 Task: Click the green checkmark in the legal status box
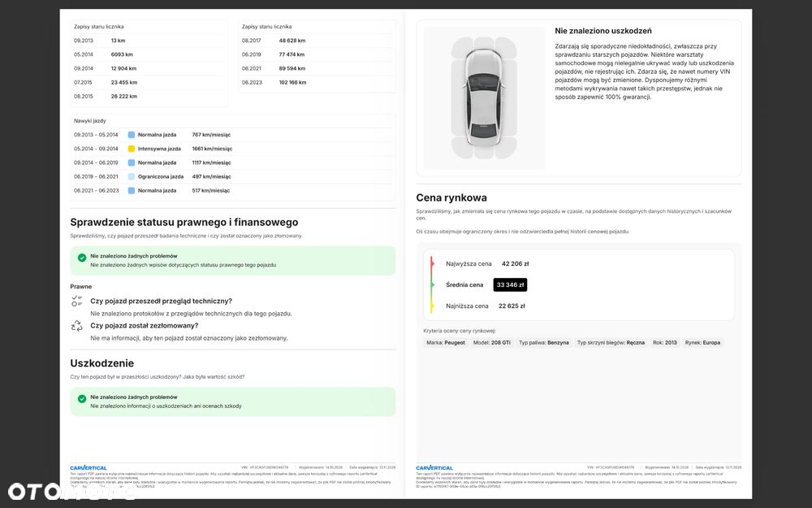click(x=82, y=258)
